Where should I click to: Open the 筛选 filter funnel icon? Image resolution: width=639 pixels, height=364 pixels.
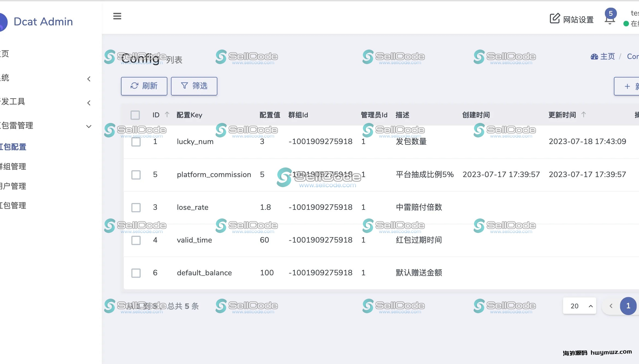click(x=184, y=86)
